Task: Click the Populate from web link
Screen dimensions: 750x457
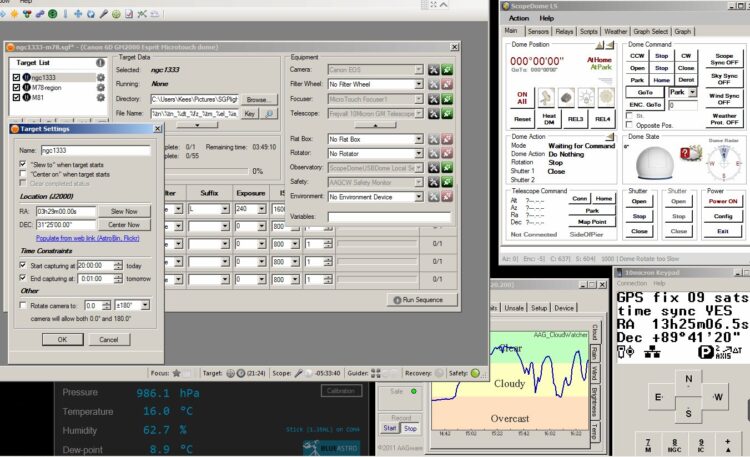Action: (88, 238)
